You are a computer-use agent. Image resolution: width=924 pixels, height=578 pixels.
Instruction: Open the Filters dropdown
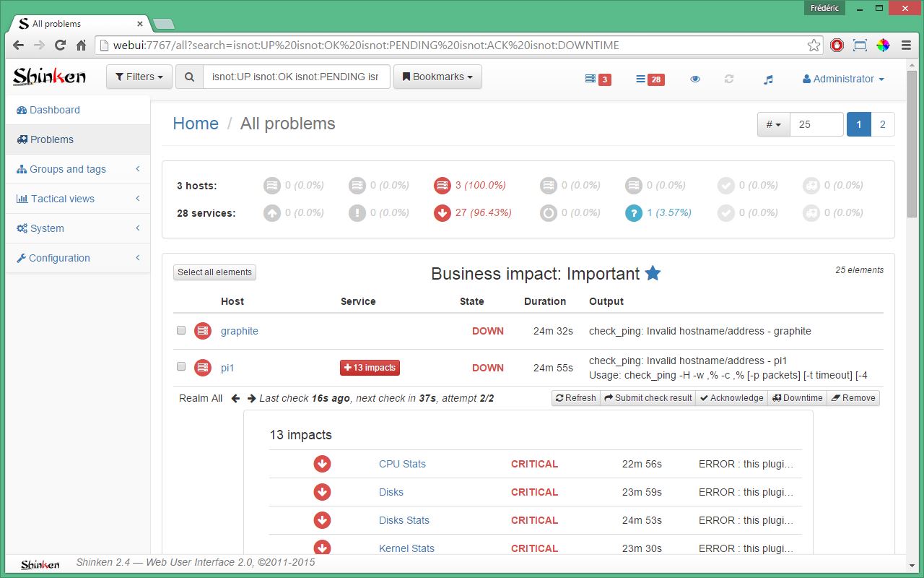(x=139, y=77)
